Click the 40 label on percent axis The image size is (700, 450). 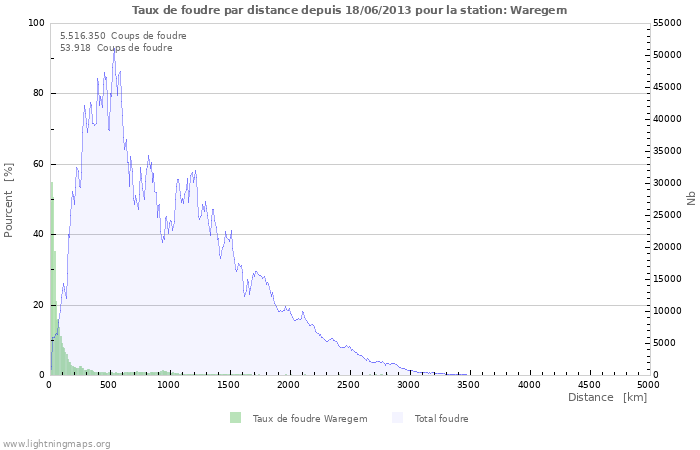[39, 234]
